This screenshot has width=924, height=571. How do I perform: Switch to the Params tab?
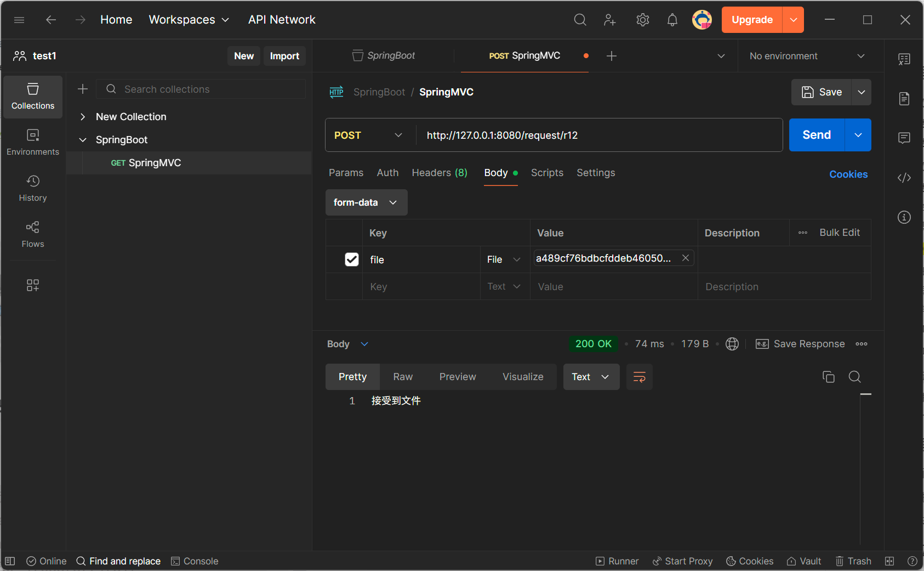[346, 173]
